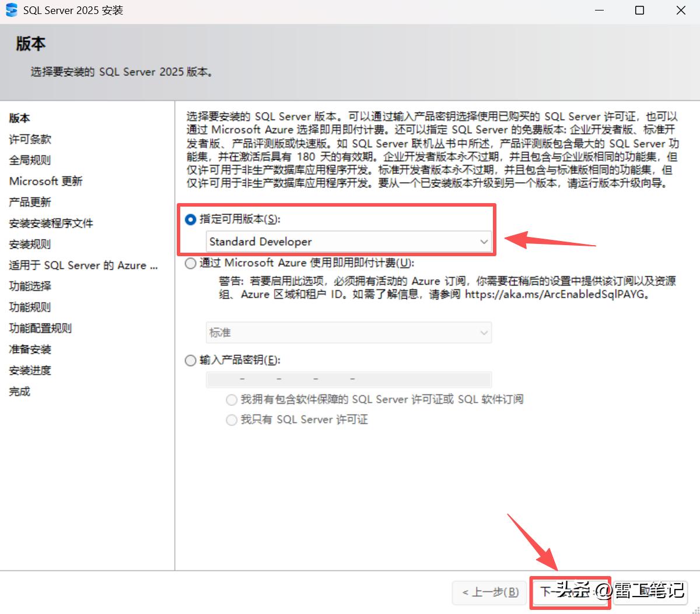Select 安装安装程序文件 step in the sidebar

pyautogui.click(x=51, y=223)
